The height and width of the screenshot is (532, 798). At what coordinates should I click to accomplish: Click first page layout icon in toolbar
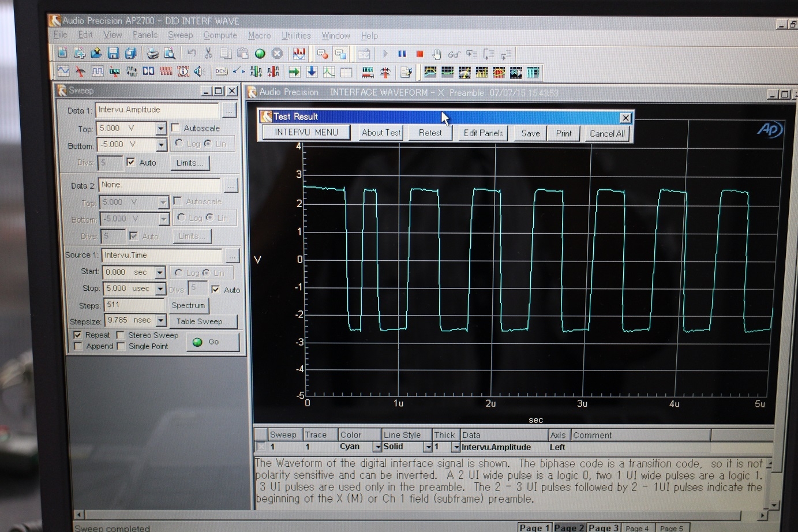tap(430, 72)
